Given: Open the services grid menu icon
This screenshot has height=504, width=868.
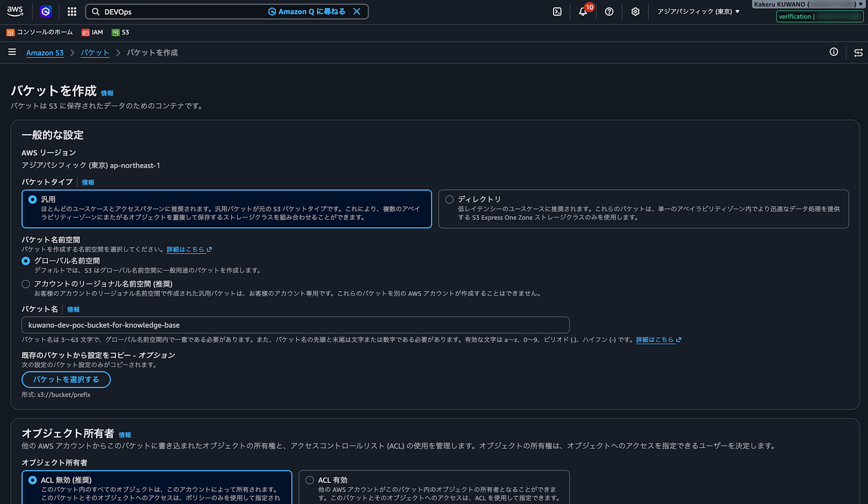Looking at the screenshot, I should [x=72, y=12].
